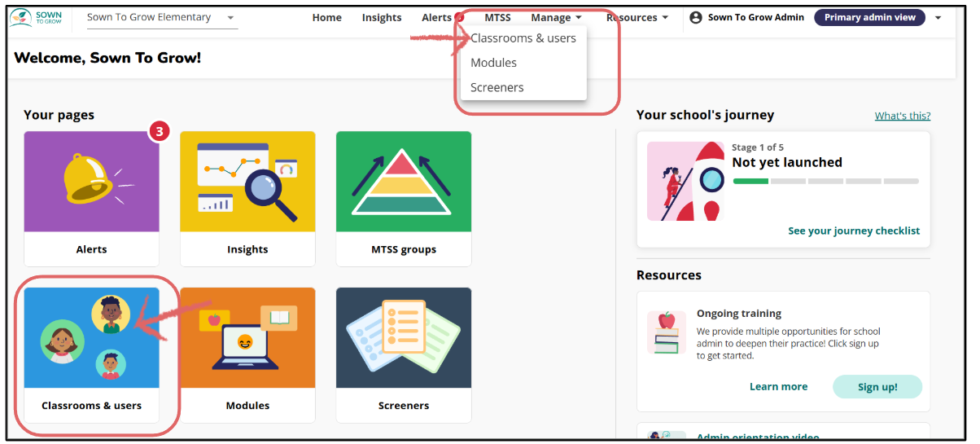Image resolution: width=980 pixels, height=444 pixels.
Task: Click the Classrooms & users tile label
Action: pyautogui.click(x=91, y=406)
